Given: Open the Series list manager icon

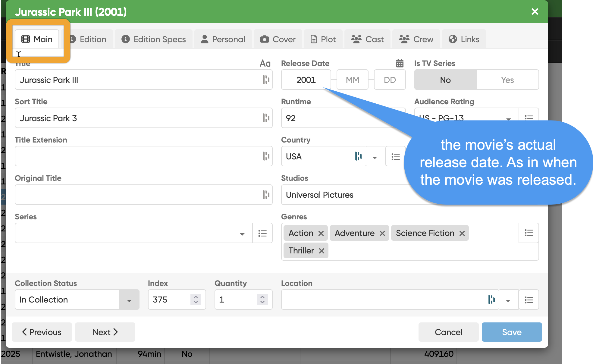Looking at the screenshot, I should [x=262, y=233].
